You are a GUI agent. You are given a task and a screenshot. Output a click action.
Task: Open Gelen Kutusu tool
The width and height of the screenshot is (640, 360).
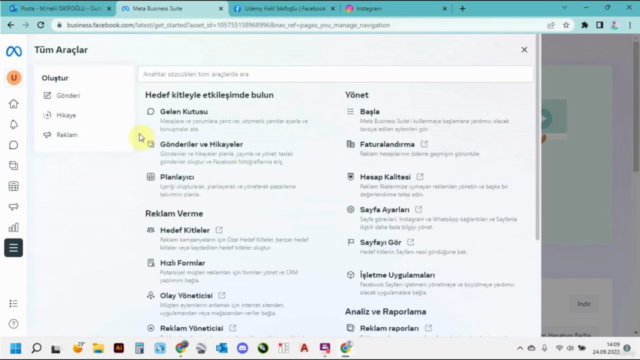184,111
